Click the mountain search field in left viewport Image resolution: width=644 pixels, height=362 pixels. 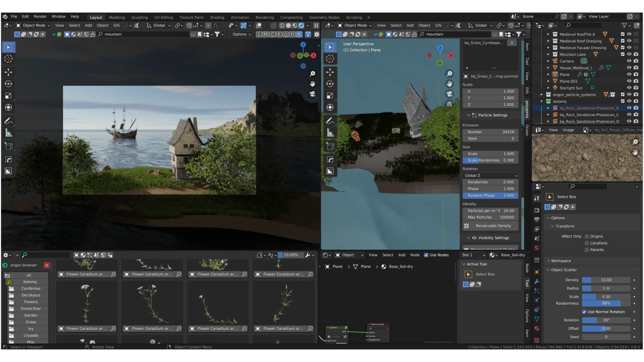tap(144, 34)
